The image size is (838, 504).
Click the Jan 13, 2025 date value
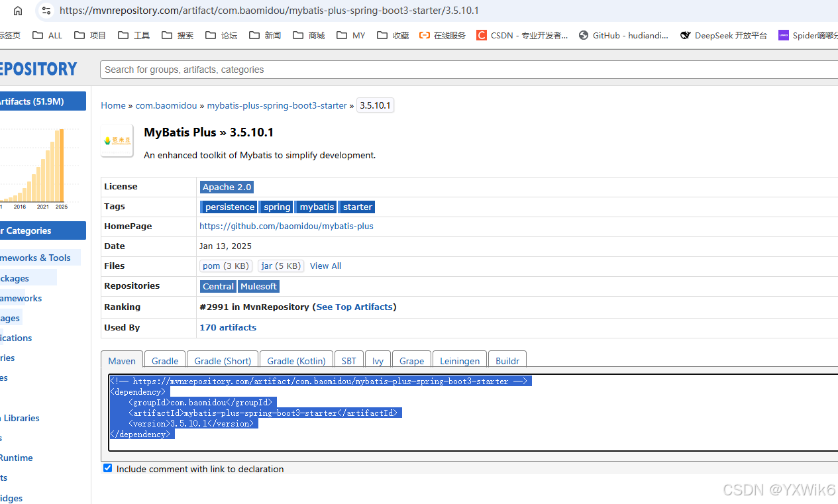(225, 246)
